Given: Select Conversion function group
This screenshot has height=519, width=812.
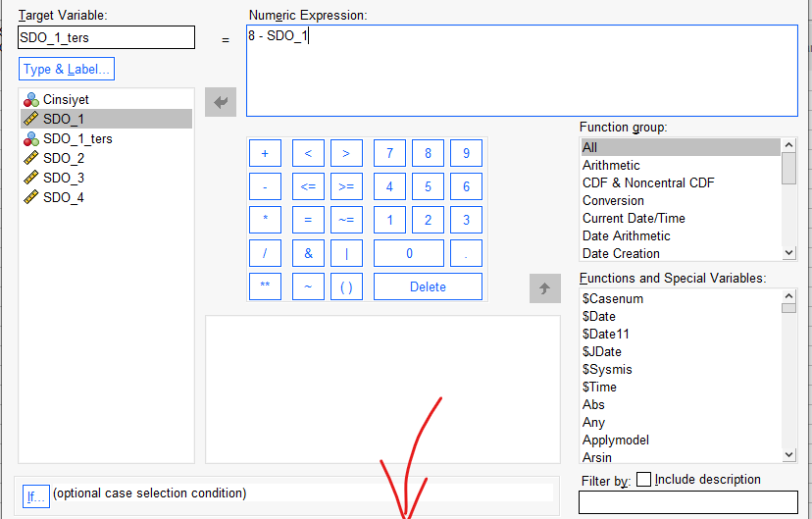Looking at the screenshot, I should 681,200.
